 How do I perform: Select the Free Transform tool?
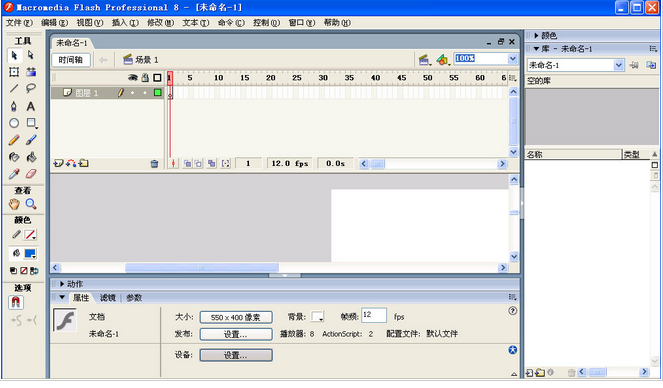[x=14, y=72]
